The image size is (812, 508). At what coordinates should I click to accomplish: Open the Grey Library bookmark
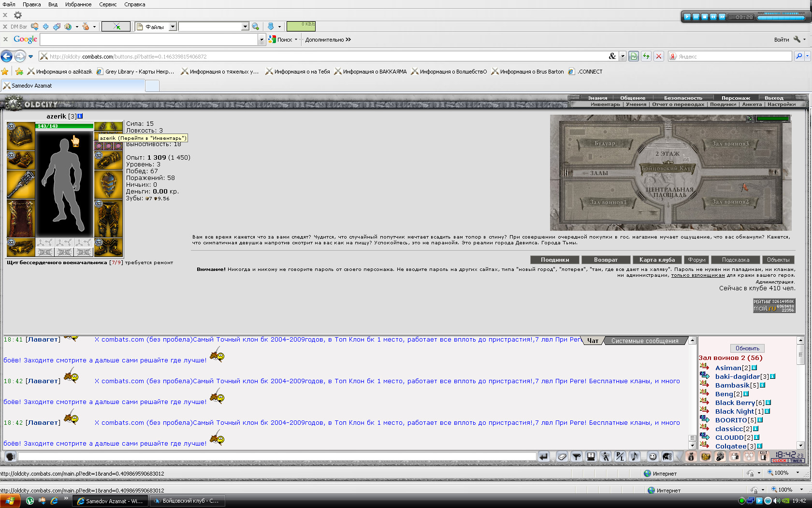(135, 72)
